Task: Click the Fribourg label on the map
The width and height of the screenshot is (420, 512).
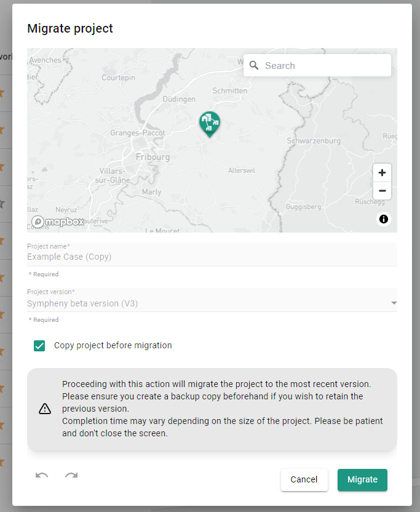Action: [152, 157]
